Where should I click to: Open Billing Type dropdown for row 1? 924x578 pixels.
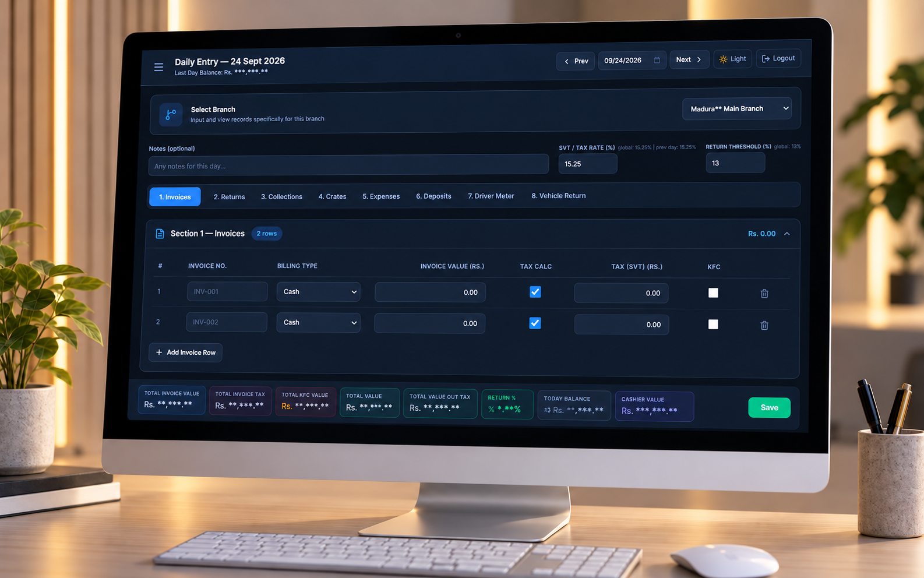point(318,292)
